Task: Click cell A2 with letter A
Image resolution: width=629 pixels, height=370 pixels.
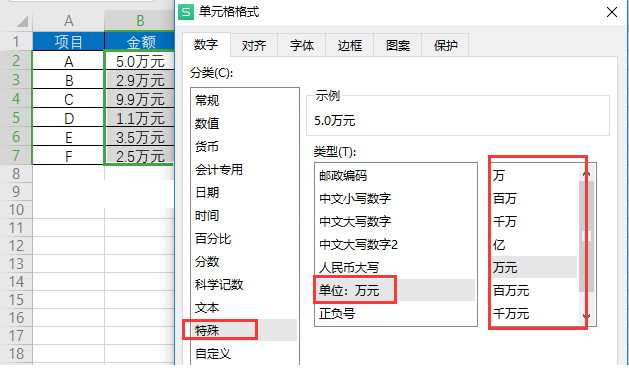Action: click(x=69, y=61)
